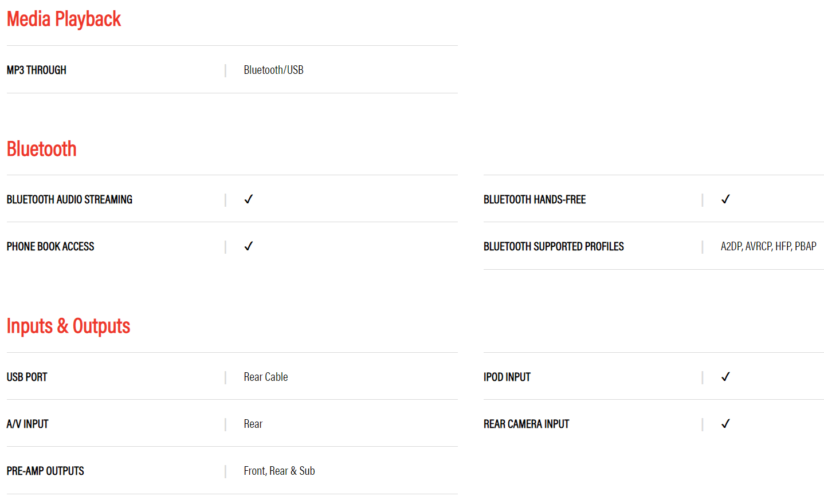This screenshot has height=504, width=824.
Task: Click the PHONE BOOK ACCESS label
Action: tap(50, 246)
